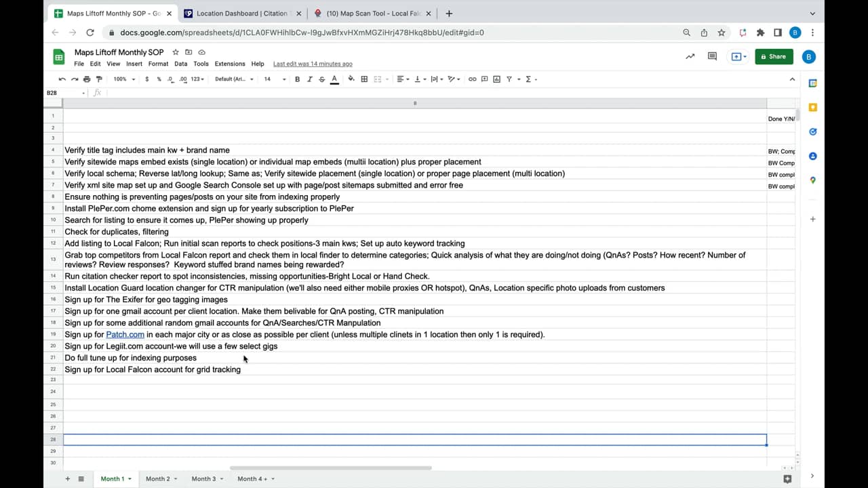Viewport: 868px width, 488px height.
Task: Reload the page in Chrome
Action: click(90, 33)
